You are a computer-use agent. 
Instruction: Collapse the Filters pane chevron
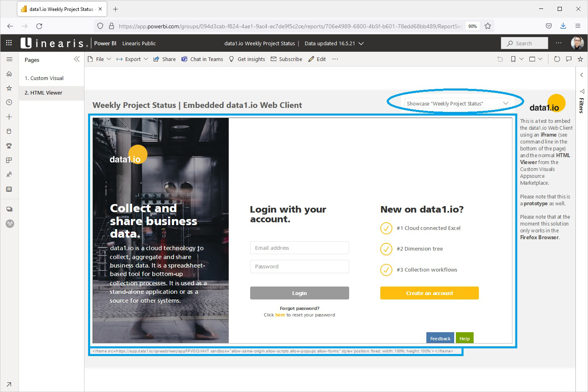pyautogui.click(x=582, y=75)
